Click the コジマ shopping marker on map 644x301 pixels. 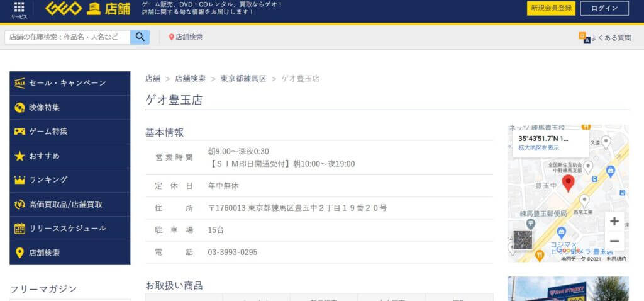coord(562,232)
